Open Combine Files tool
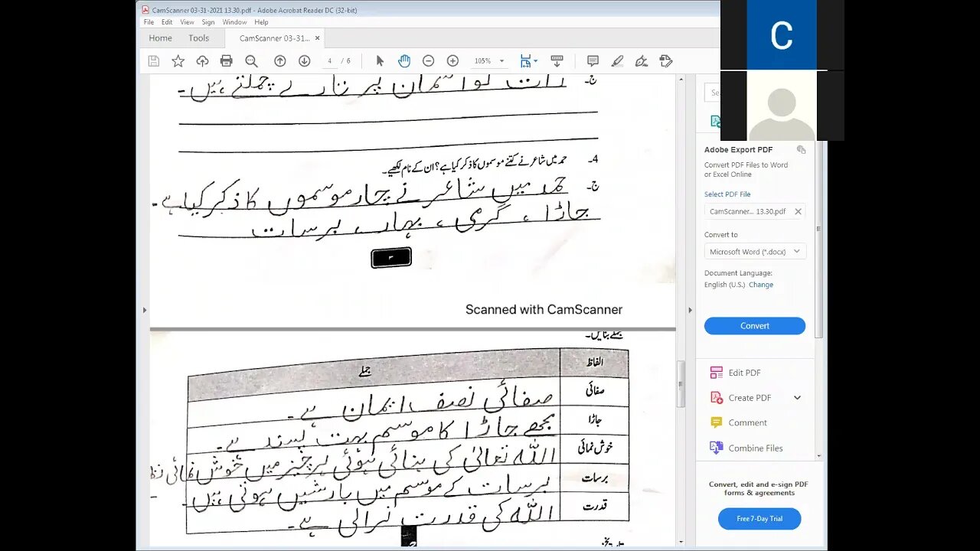This screenshot has width=980, height=551. (x=746, y=448)
